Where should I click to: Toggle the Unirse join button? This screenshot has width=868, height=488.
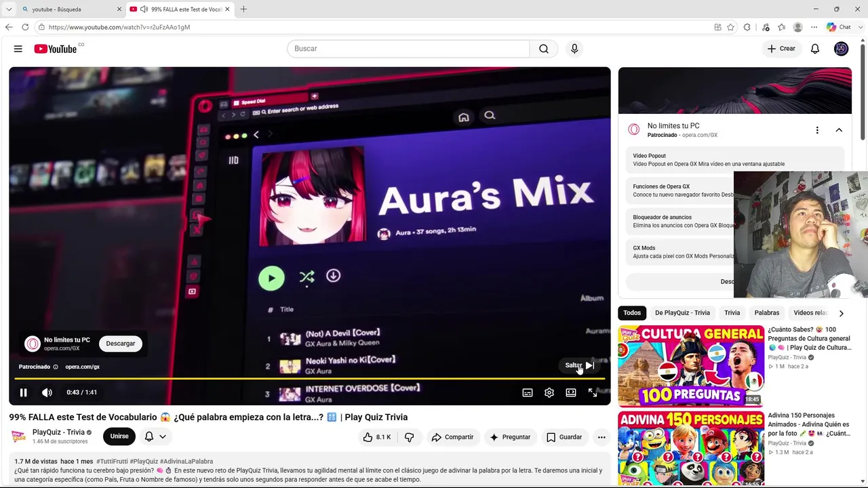tap(119, 436)
